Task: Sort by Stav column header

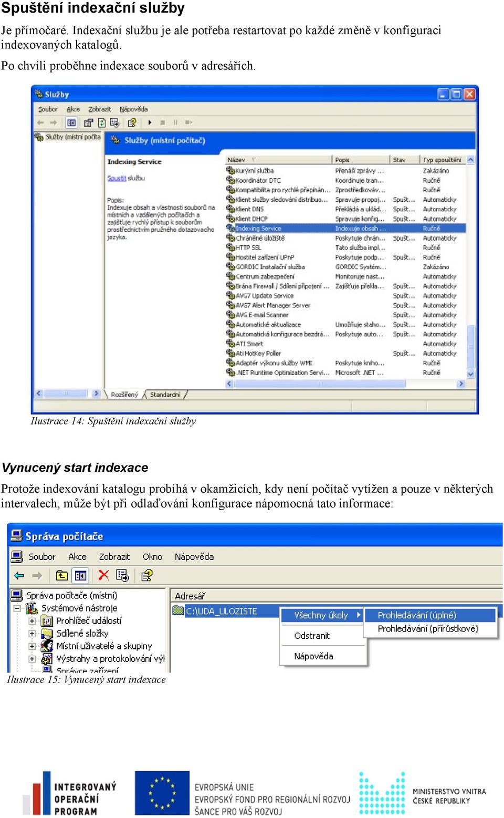Action: tap(405, 160)
